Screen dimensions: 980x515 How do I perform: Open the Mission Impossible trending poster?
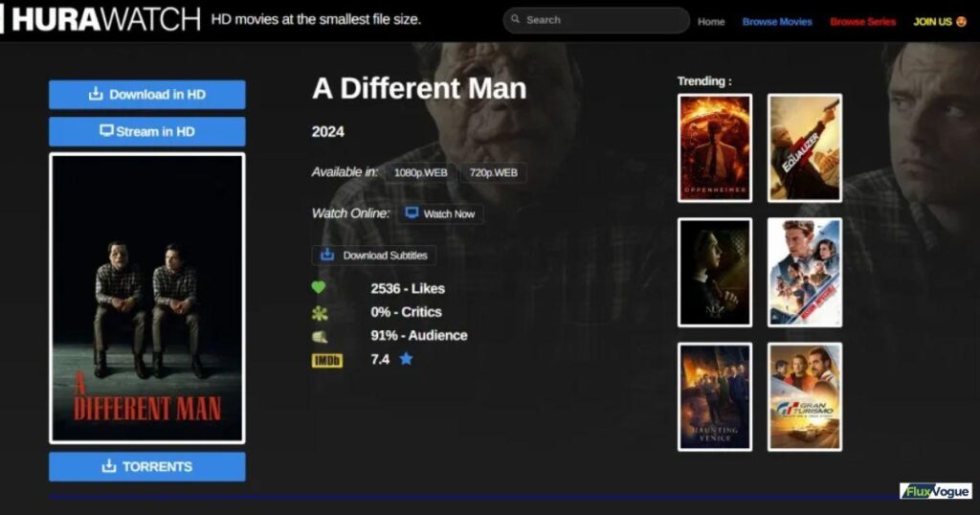804,273
